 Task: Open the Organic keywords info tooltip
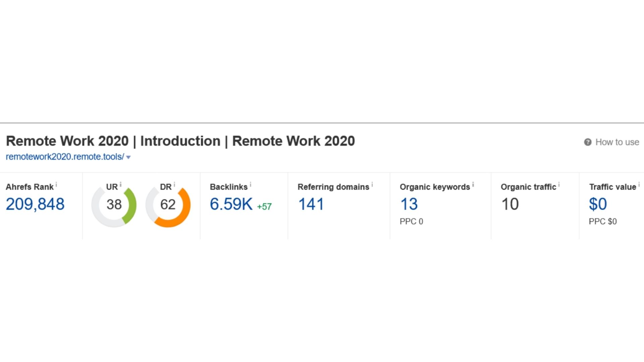point(473,184)
